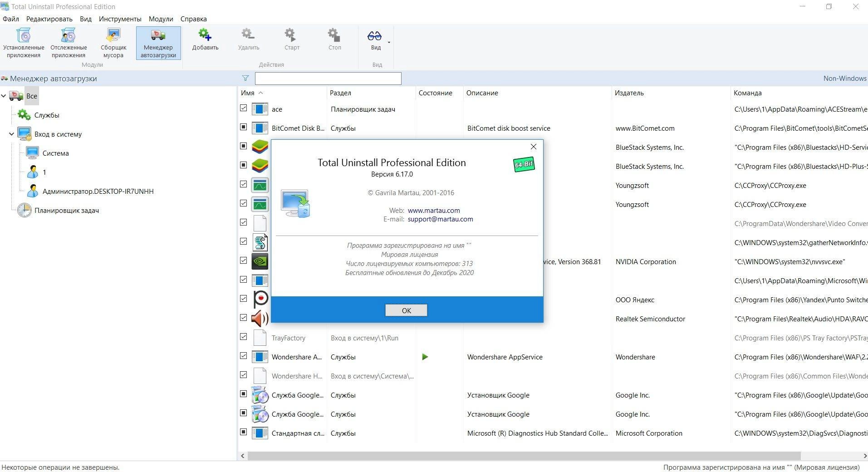Viewport: 868px width, 472px height.
Task: Click the horizontal scrollbar thumb
Action: point(524,456)
